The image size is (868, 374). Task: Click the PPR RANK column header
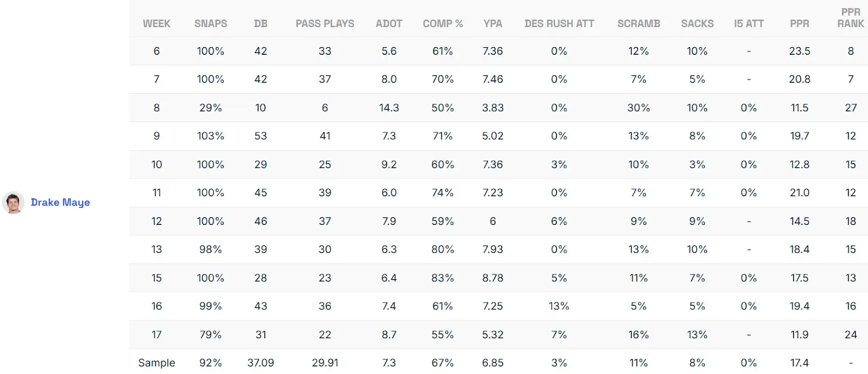(851, 18)
